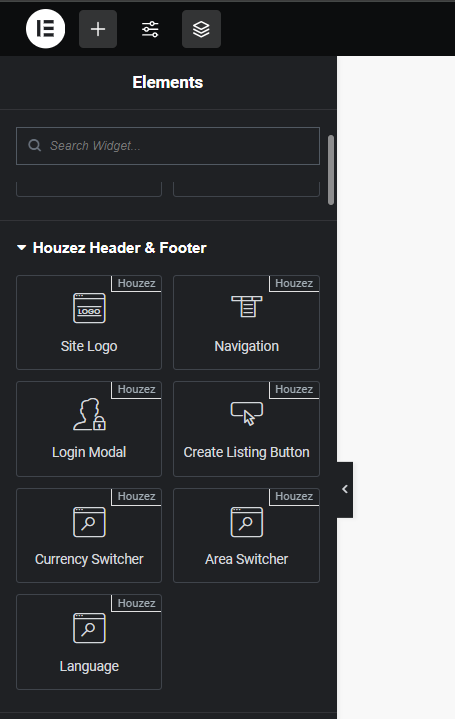Choose the Area Switcher widget

point(246,536)
